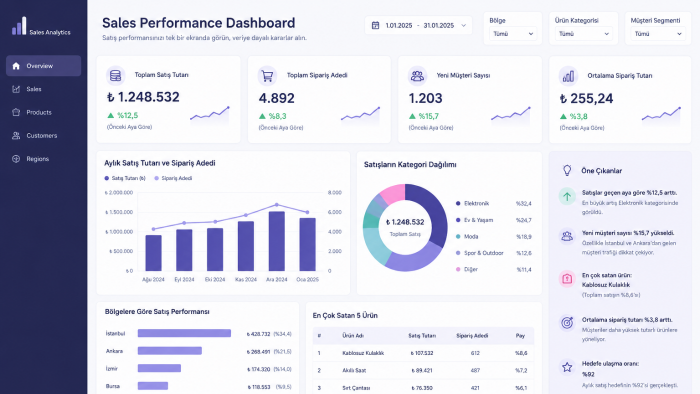Screen dimensions: 700x394
Task: Expand the date range chevron
Action: coord(463,25)
